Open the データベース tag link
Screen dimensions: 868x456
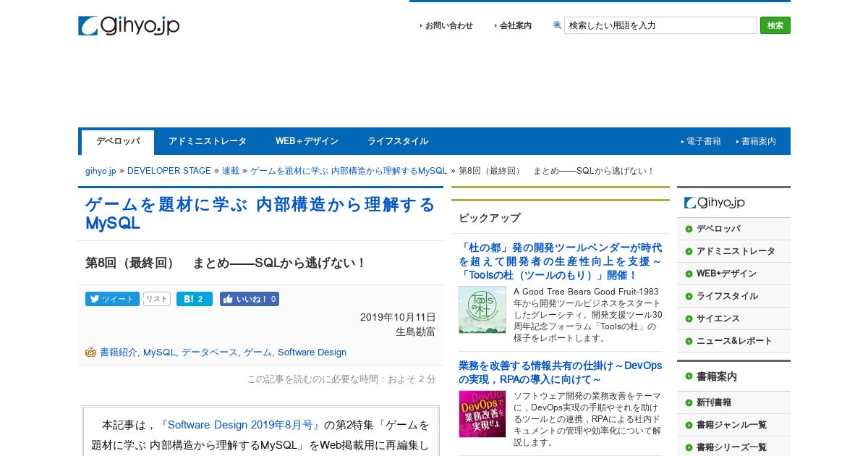tap(210, 352)
